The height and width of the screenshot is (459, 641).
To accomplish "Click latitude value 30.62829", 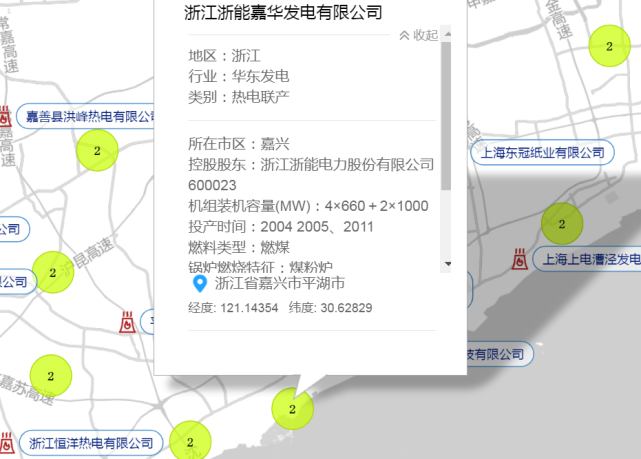I will click(x=346, y=308).
